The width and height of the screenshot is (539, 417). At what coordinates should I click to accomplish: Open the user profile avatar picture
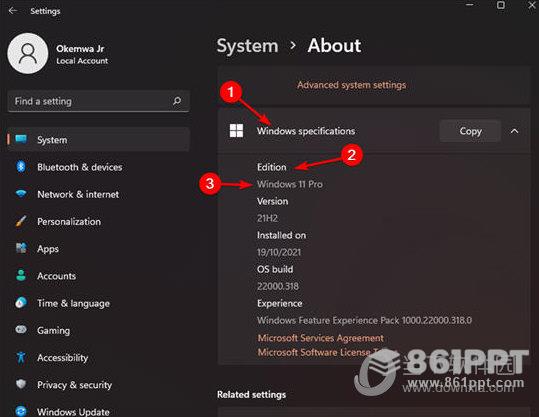tap(28, 53)
